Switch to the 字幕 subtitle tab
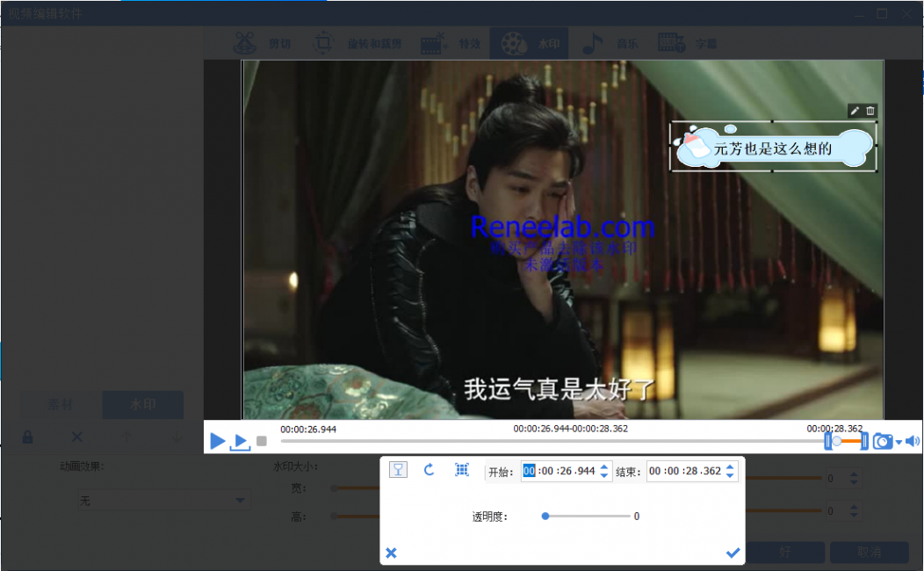Screen dimensions: 924x571 pos(687,44)
